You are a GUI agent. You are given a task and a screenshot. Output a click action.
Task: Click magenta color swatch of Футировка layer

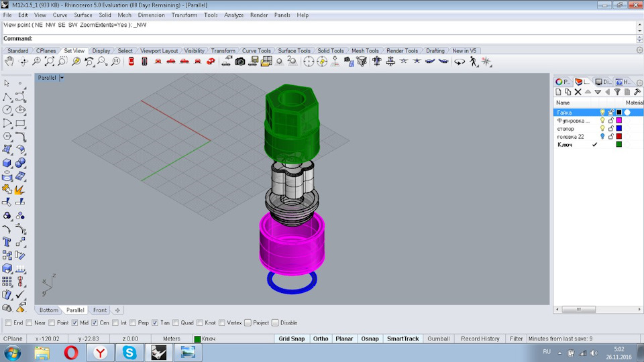tap(619, 121)
